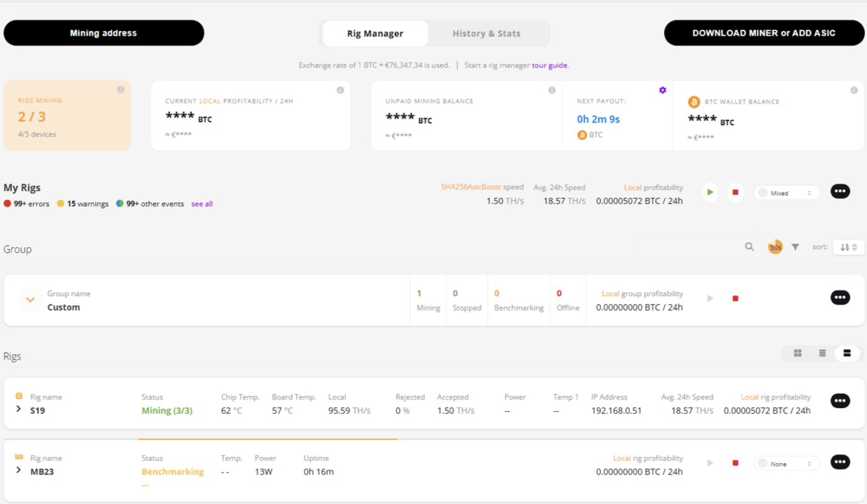Expand the Custom group details
The width and height of the screenshot is (867, 504).
tap(30, 299)
